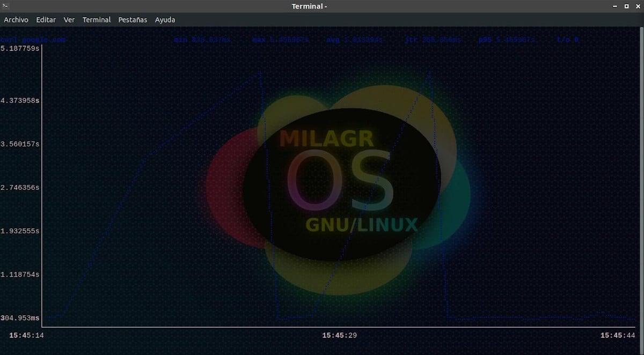This screenshot has width=644, height=355.
Task: Open the Terminal menu
Action: click(97, 20)
